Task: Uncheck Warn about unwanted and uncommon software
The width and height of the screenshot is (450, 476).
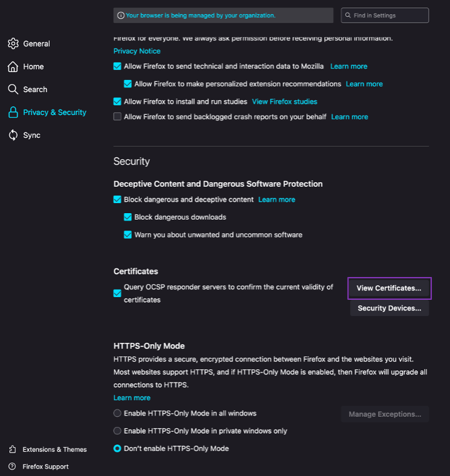Action: click(128, 235)
